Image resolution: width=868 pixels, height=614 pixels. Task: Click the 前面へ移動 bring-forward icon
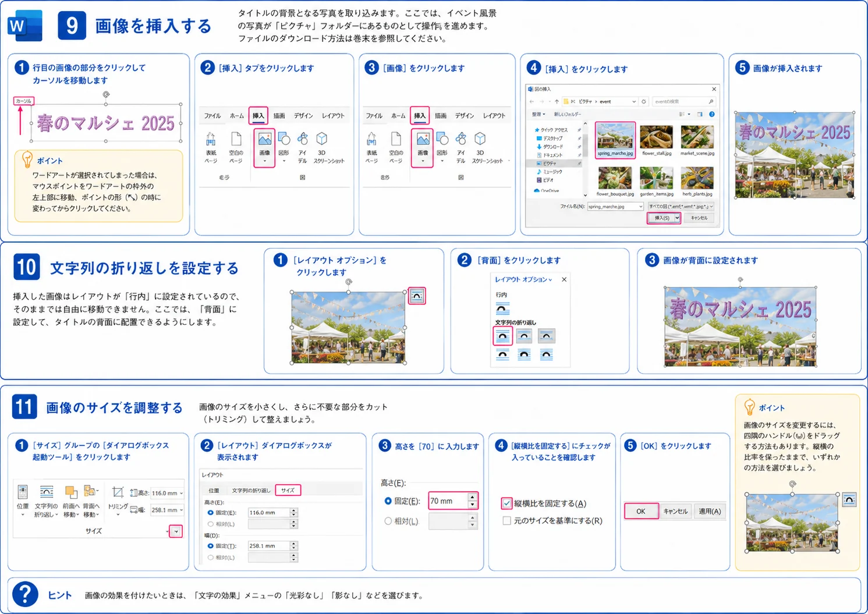coord(71,492)
